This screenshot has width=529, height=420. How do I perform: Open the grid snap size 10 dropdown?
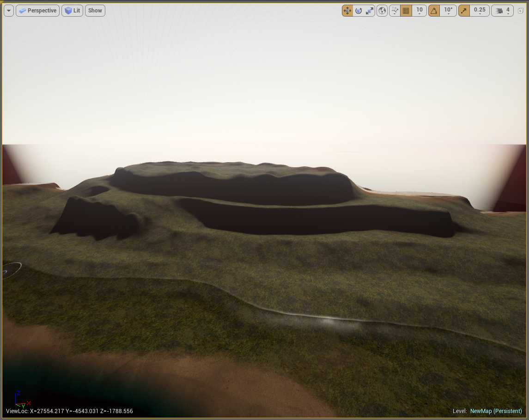[x=420, y=11]
